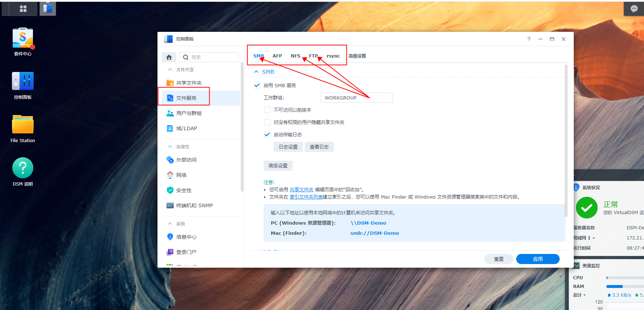Screen dimensions: 644x310
Task: Click the control panel search field
Action: [x=209, y=57]
